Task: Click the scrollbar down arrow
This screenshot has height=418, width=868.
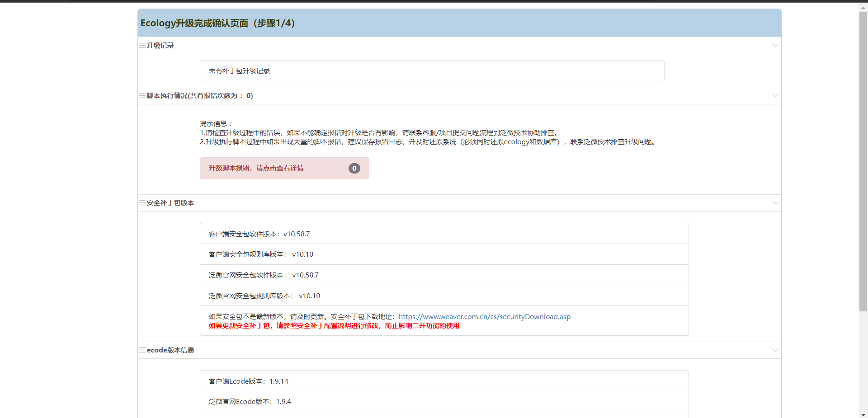Action: tap(863, 414)
